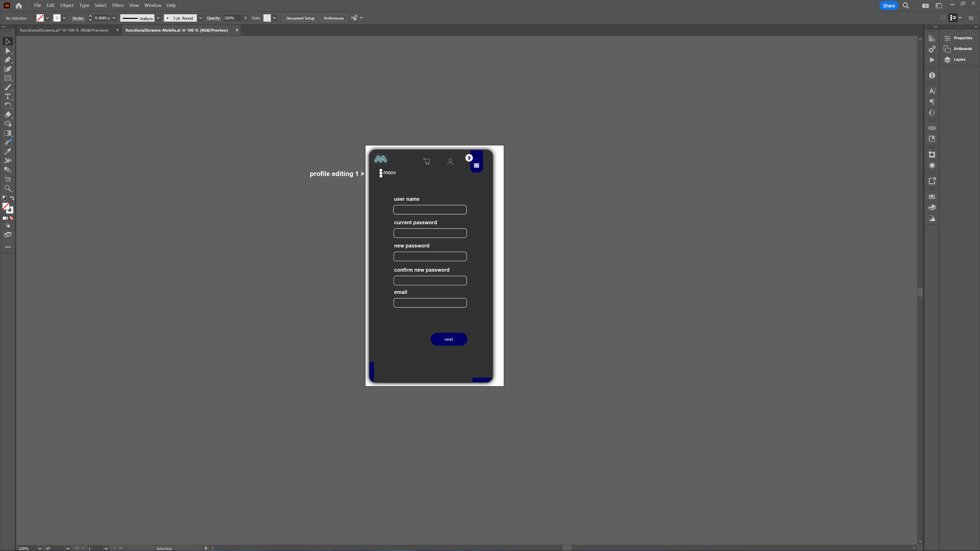Expand the Stroke weight dropdown
The height and width of the screenshot is (551, 980).
[x=114, y=18]
